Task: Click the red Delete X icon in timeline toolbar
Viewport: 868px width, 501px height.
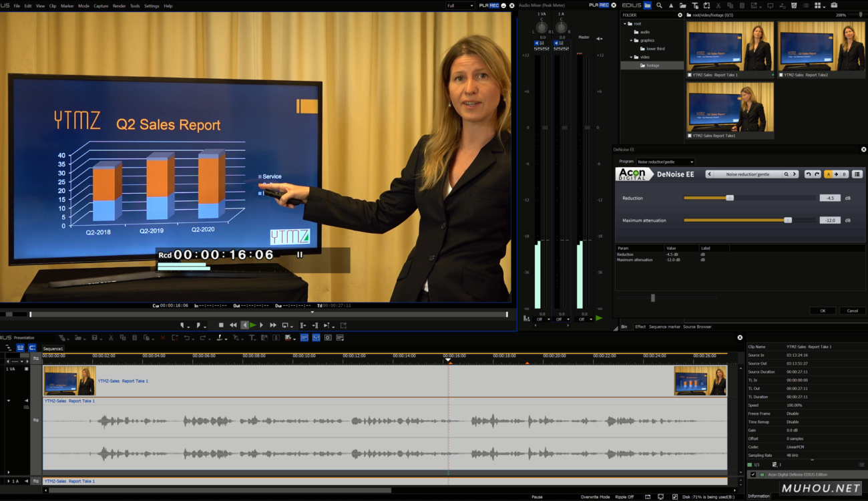Action: pyautogui.click(x=162, y=338)
